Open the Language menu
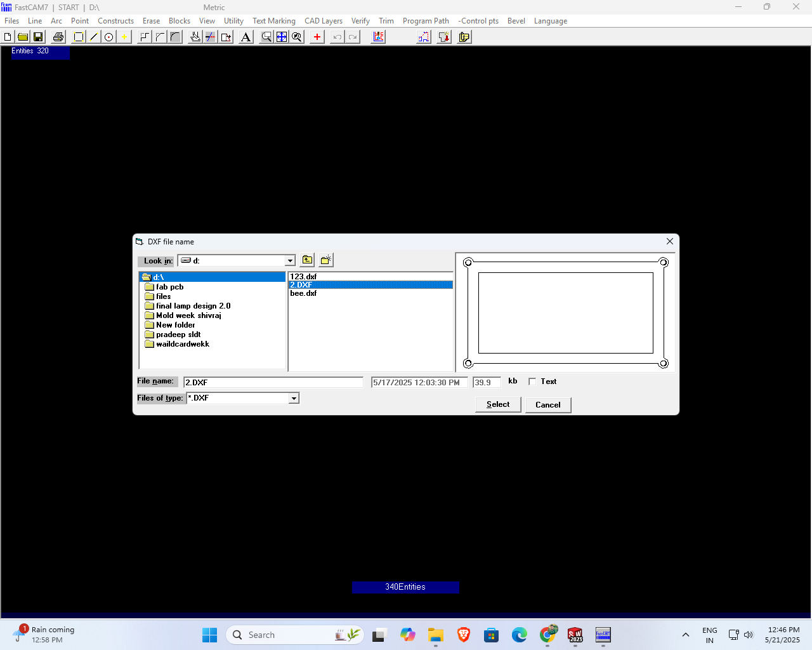The height and width of the screenshot is (650, 812). pyautogui.click(x=551, y=21)
